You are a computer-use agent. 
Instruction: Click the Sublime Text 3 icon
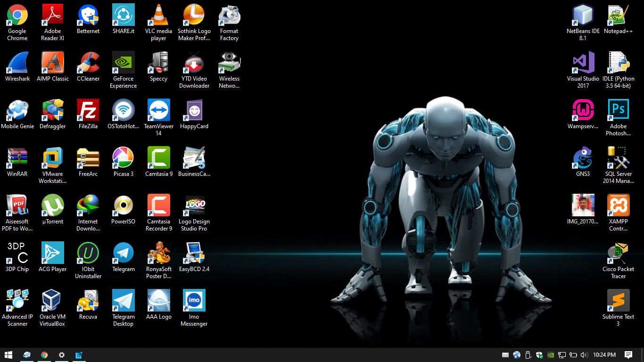(619, 301)
